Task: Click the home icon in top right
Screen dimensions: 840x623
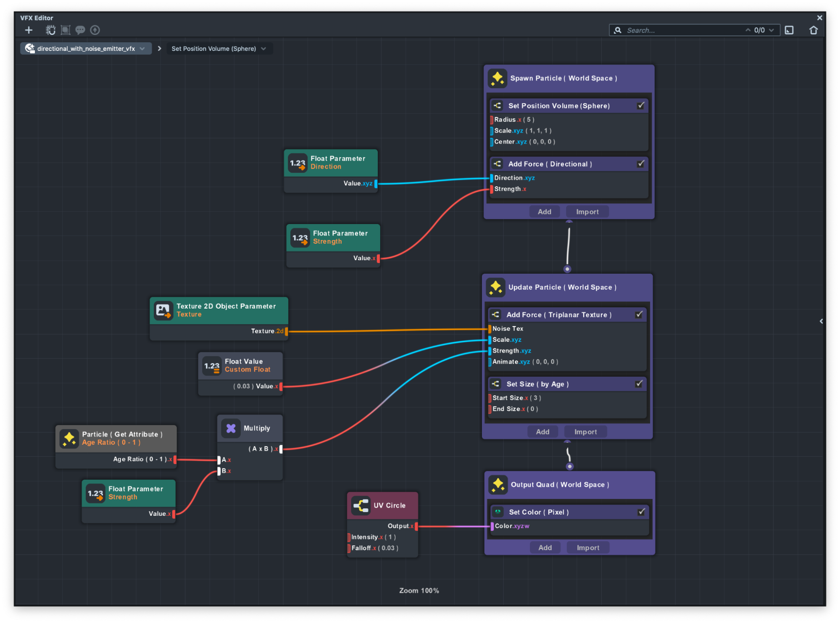Action: (813, 30)
